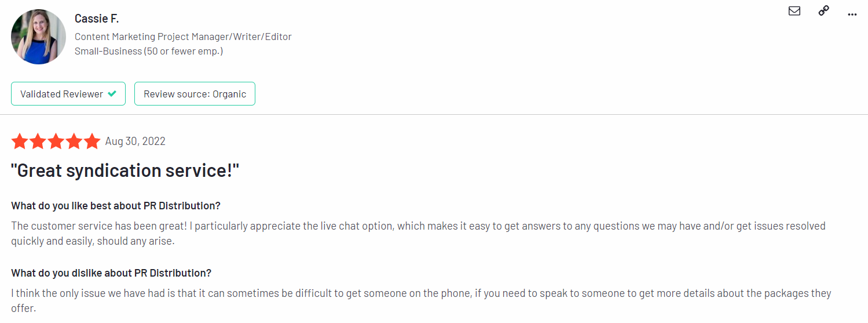Copy review link via chain icon
This screenshot has width=868, height=323.
click(823, 10)
